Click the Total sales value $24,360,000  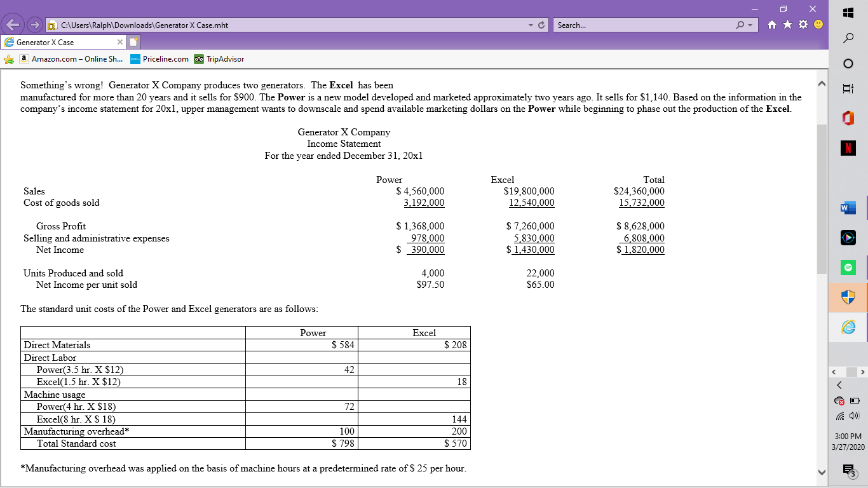639,191
